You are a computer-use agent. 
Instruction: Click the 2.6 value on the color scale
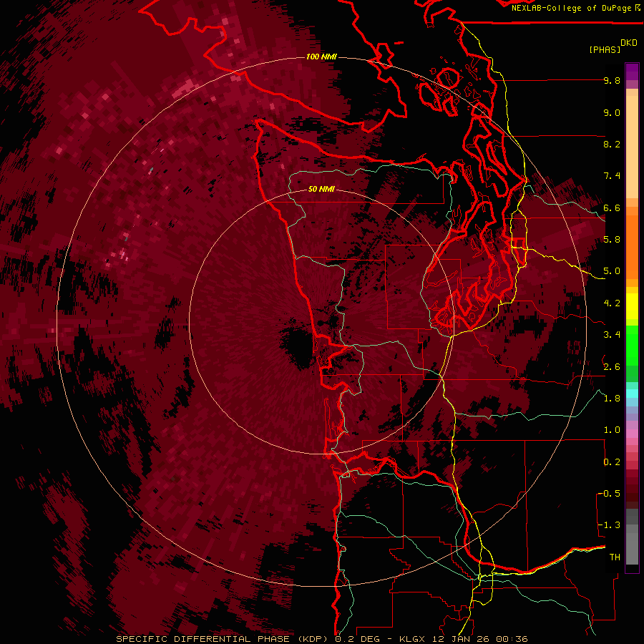[x=612, y=367]
